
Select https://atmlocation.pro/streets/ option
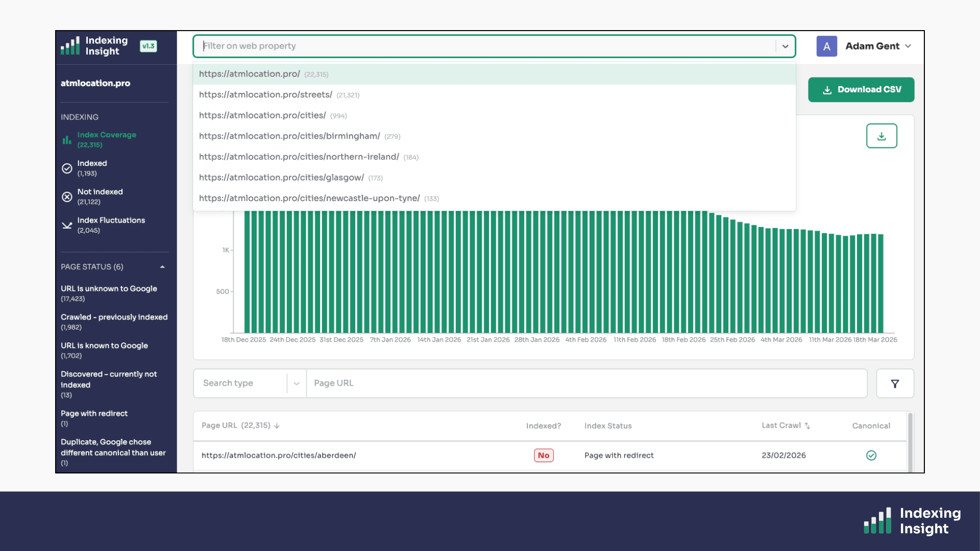265,95
